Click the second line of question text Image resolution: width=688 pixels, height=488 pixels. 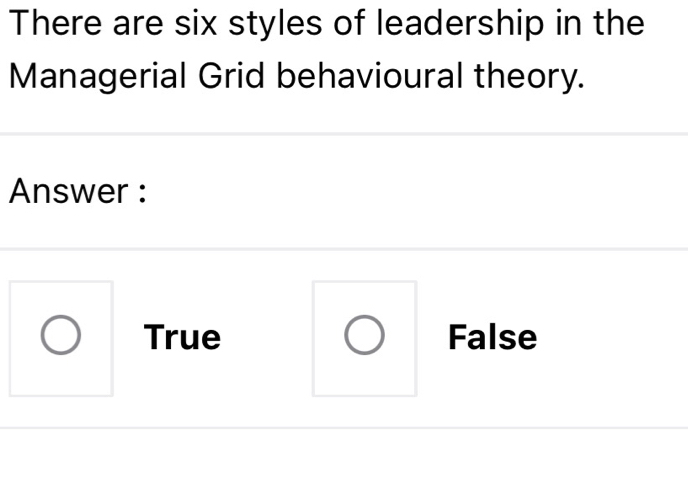coord(296,75)
